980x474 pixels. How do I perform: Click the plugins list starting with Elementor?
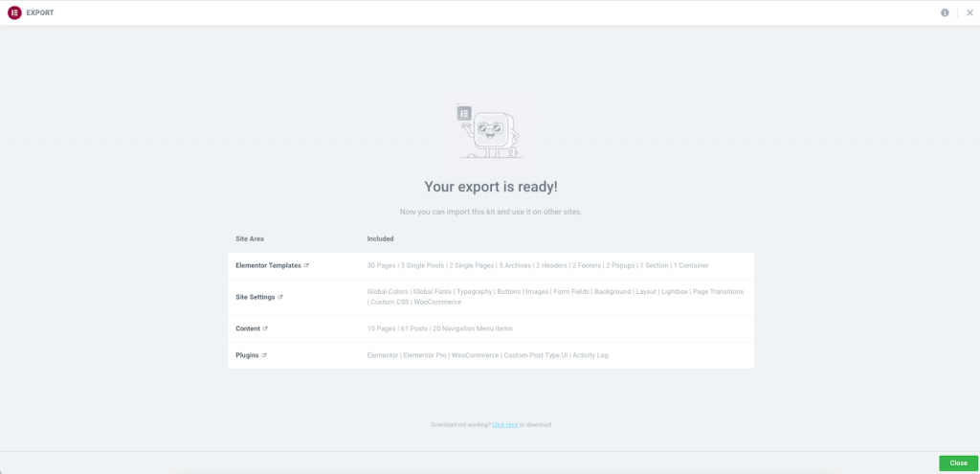point(487,355)
